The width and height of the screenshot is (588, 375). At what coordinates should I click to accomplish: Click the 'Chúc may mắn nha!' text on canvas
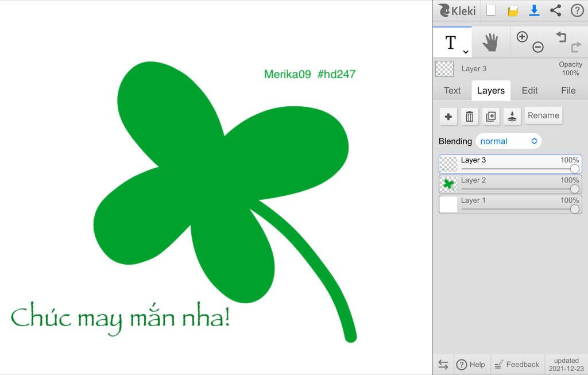coord(120,318)
